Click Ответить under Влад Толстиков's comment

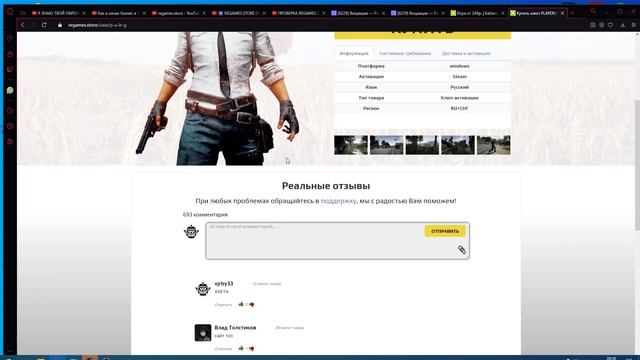click(223, 349)
